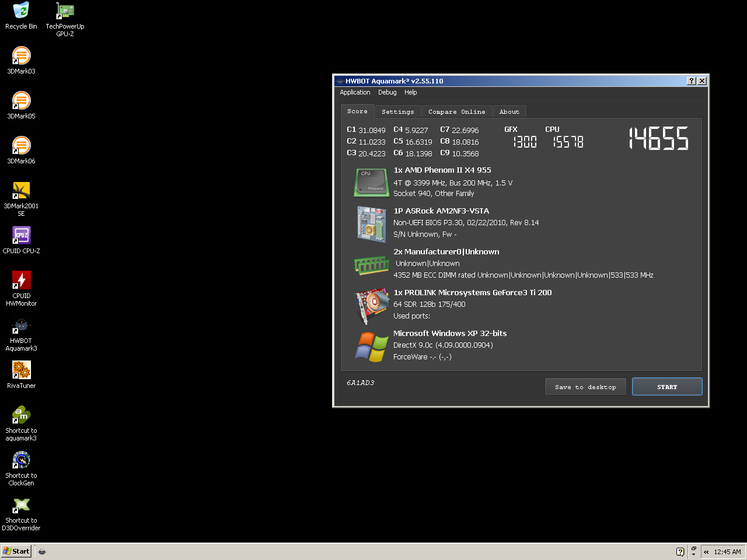The image size is (747, 560).
Task: Click the help tray icon with question mark
Action: pyautogui.click(x=680, y=552)
